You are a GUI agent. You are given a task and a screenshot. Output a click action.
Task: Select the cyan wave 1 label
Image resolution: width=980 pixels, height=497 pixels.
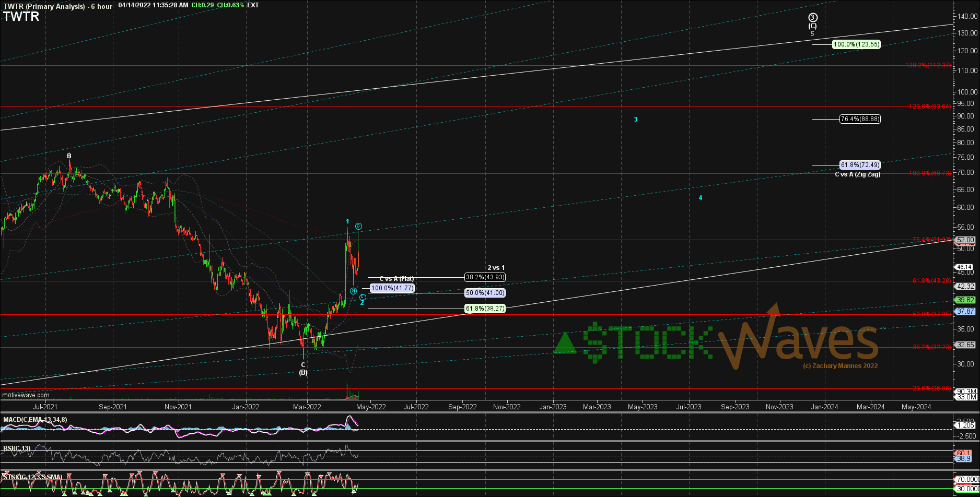pyautogui.click(x=348, y=222)
